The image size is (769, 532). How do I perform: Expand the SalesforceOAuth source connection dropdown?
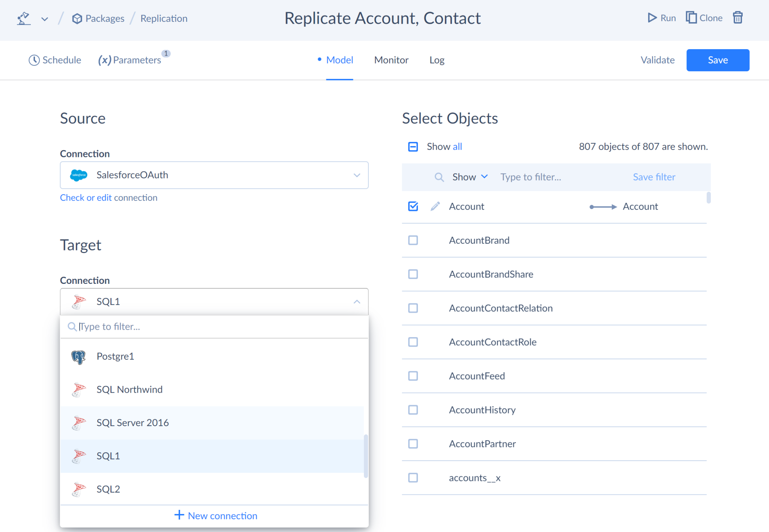(x=214, y=175)
